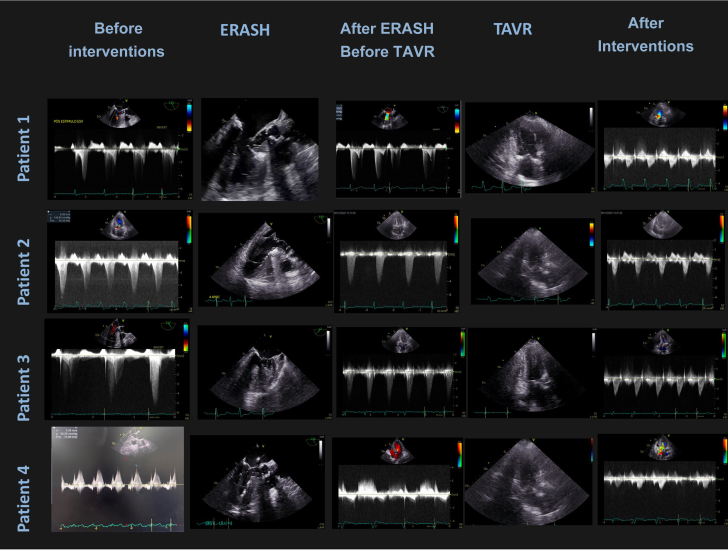Open Patient 1 after-interventions Doppler image
Screen dimensions: 728x550
(x=663, y=146)
